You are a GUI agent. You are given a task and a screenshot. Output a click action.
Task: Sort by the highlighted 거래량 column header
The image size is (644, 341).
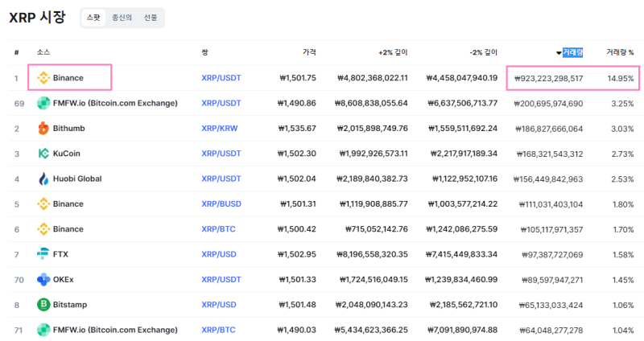click(x=572, y=52)
